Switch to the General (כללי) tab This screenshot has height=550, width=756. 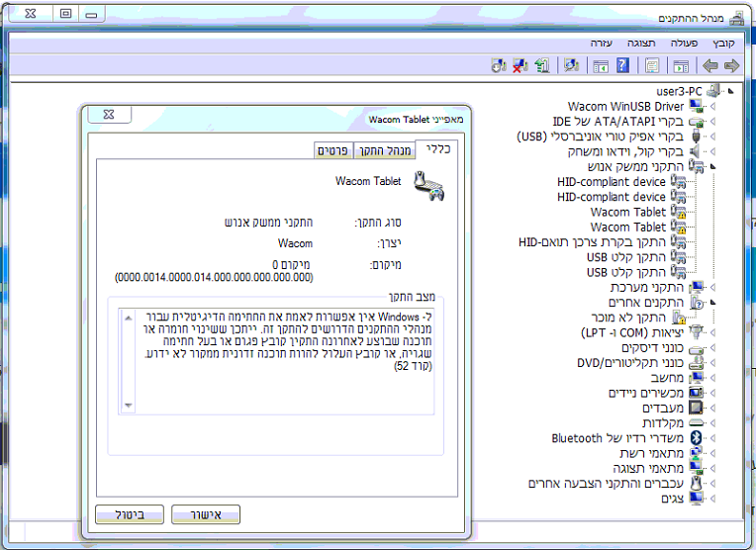tap(437, 149)
